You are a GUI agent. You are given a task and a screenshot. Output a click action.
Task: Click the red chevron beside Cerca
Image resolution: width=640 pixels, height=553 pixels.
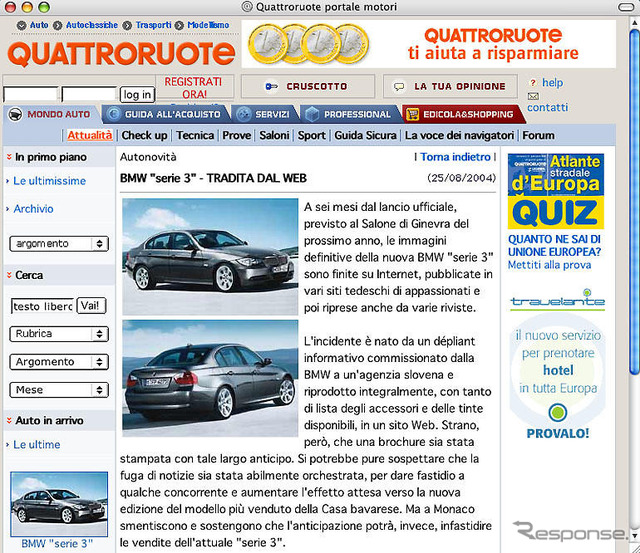9,275
